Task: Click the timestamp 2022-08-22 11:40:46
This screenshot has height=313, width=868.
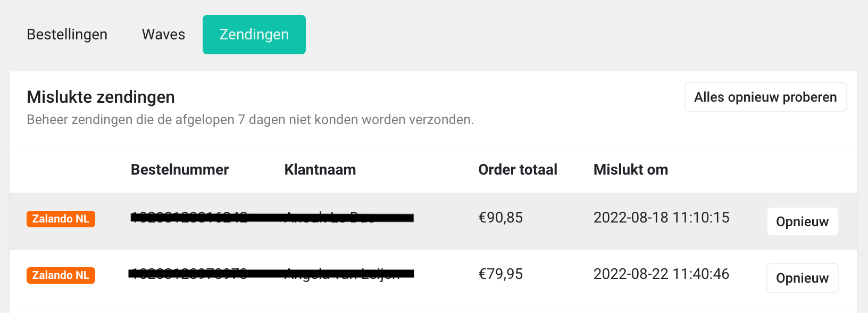Action: tap(661, 274)
